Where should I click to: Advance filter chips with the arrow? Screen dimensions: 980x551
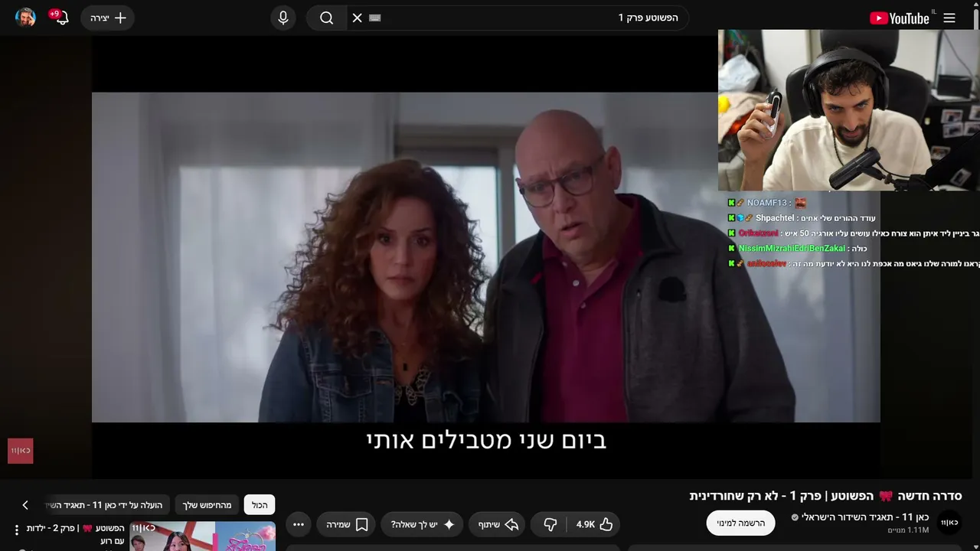click(24, 505)
